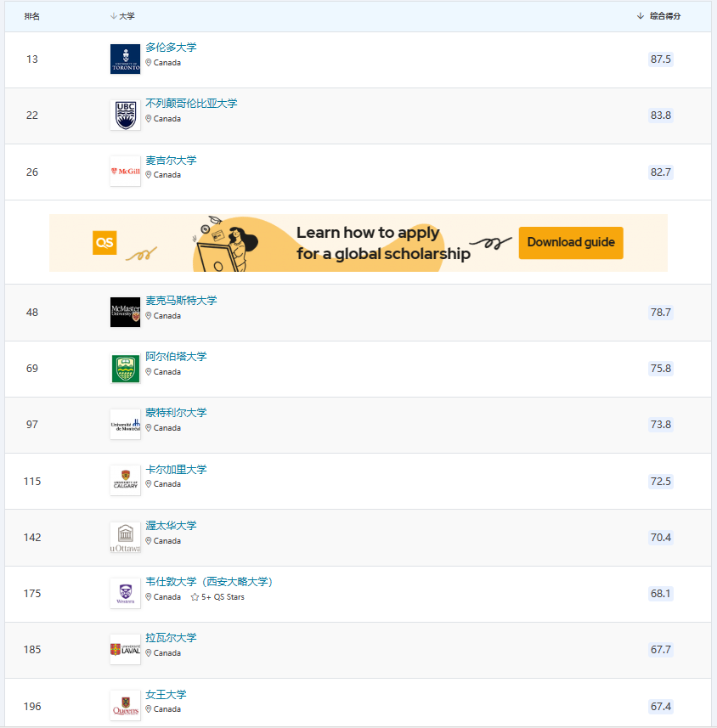Click the location pin under 女王大学
The width and height of the screenshot is (717, 728).
(149, 709)
